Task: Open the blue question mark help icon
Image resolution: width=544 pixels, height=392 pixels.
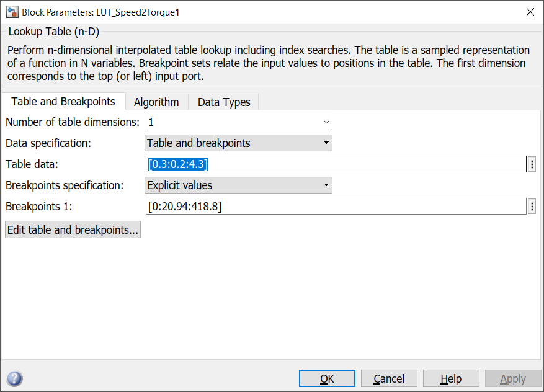Action: click(x=14, y=378)
